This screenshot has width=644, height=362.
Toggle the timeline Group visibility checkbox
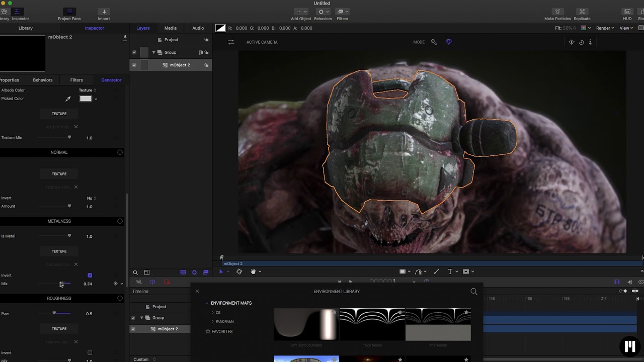133,318
